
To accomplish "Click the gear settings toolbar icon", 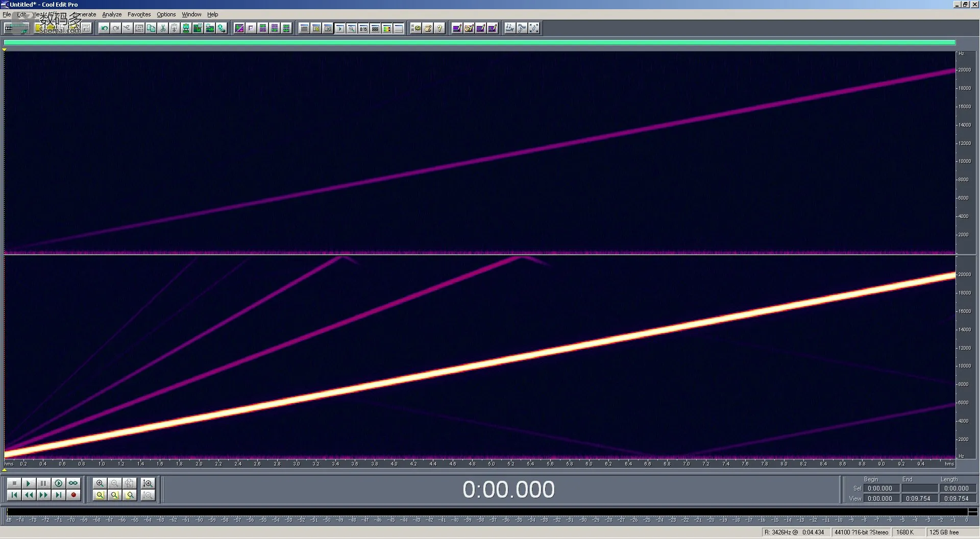I will pos(416,28).
